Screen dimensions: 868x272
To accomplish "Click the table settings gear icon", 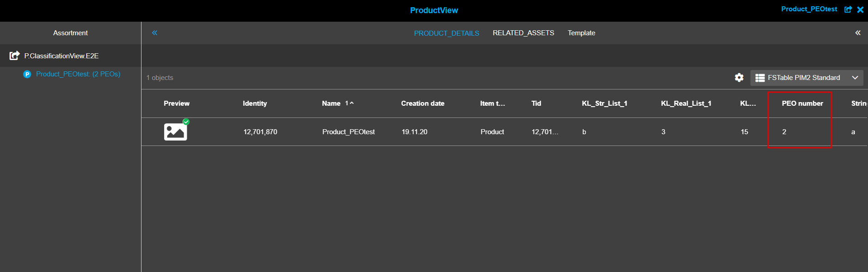I will 739,77.
